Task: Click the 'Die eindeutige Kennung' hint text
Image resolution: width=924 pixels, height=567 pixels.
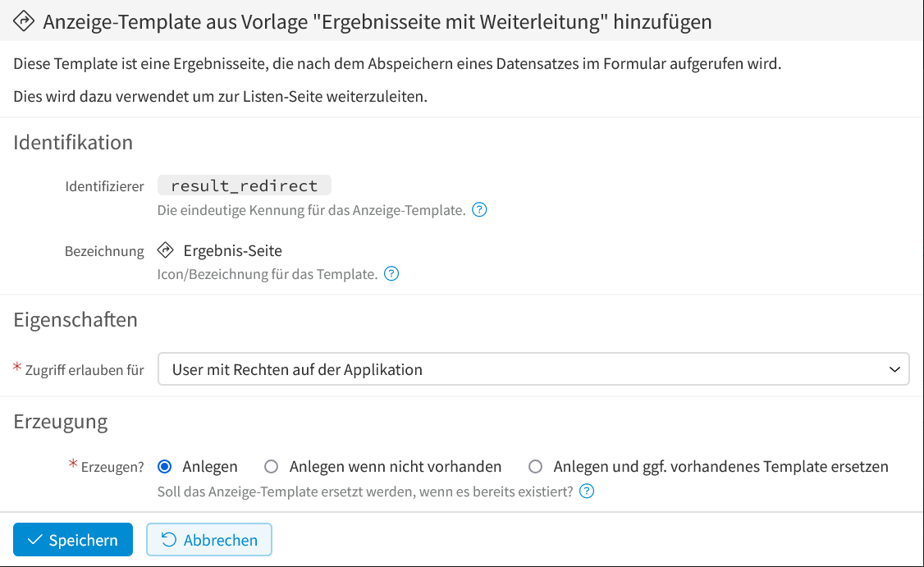Action: (311, 210)
